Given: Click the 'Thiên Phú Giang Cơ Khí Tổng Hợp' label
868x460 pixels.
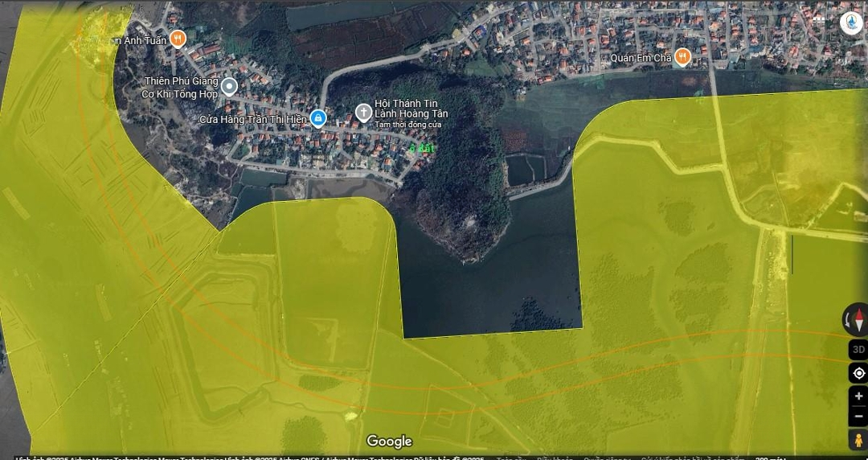Looking at the screenshot, I should click(x=178, y=88).
